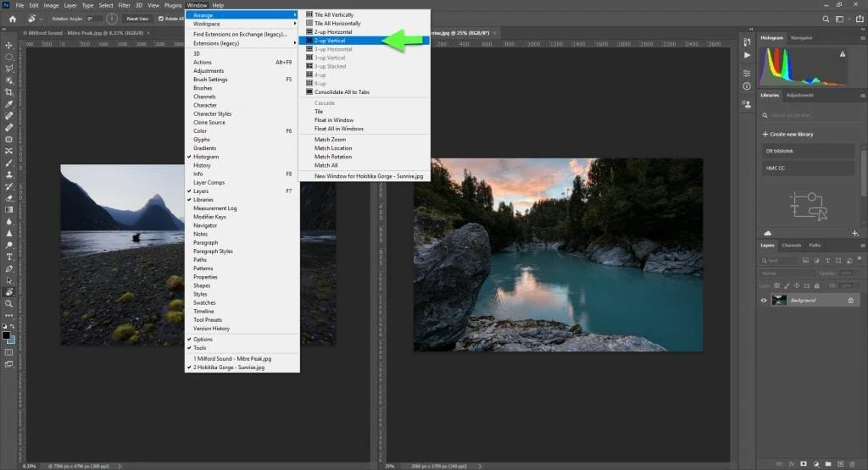The image size is (868, 470).
Task: Click the background color swatch
Action: click(11, 340)
